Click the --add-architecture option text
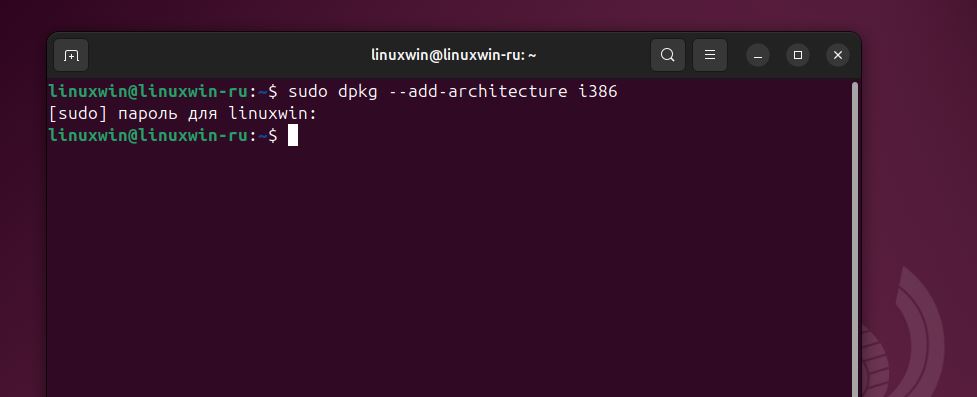This screenshot has height=397, width=977. pos(477,92)
